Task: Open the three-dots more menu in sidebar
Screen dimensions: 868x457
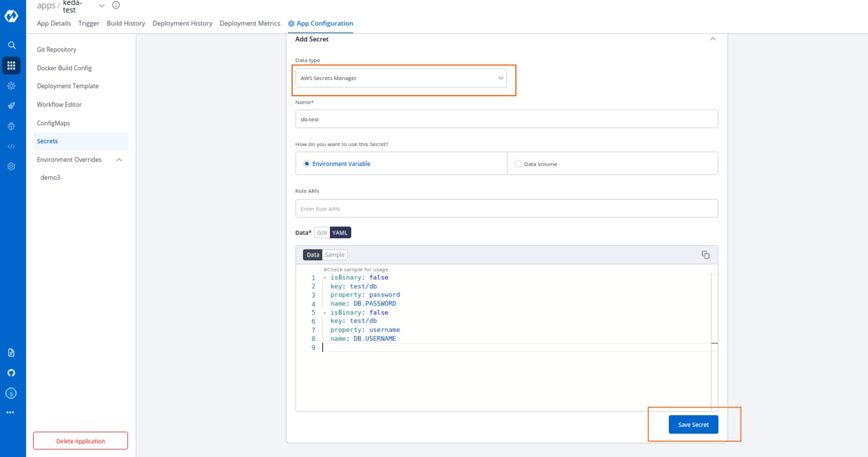Action: coord(11,413)
